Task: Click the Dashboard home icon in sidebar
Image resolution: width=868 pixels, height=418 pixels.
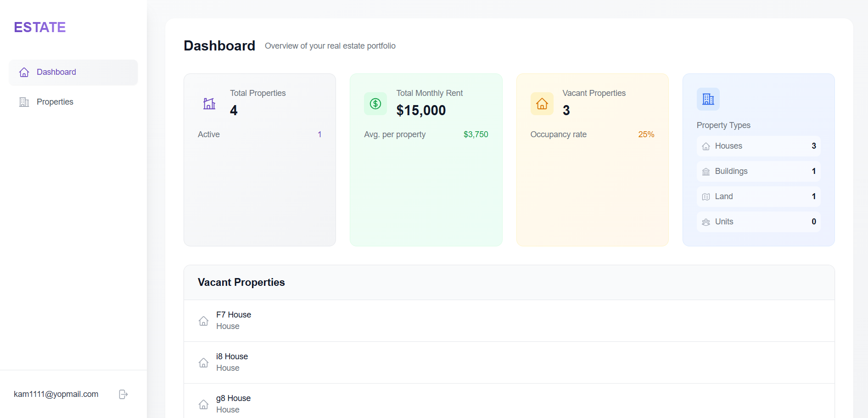Action: tap(24, 72)
